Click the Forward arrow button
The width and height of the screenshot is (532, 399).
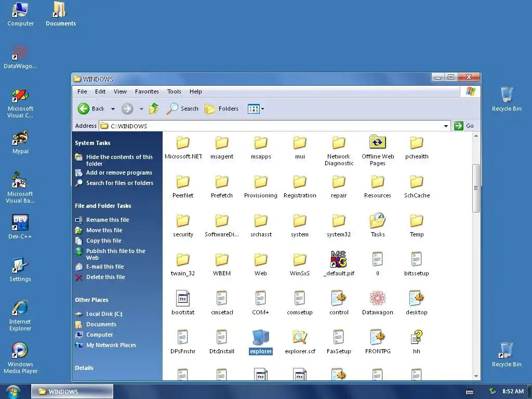(127, 109)
